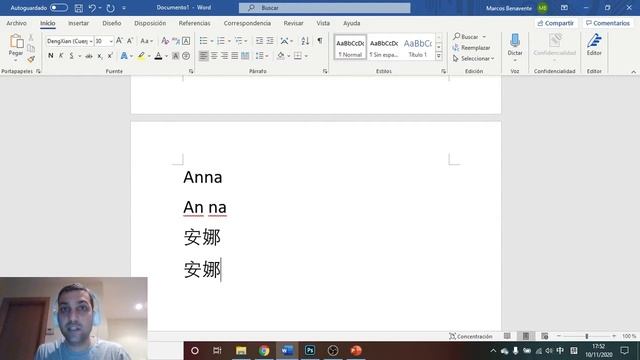This screenshot has width=640, height=360.
Task: Open line spacing options
Action: (261, 56)
